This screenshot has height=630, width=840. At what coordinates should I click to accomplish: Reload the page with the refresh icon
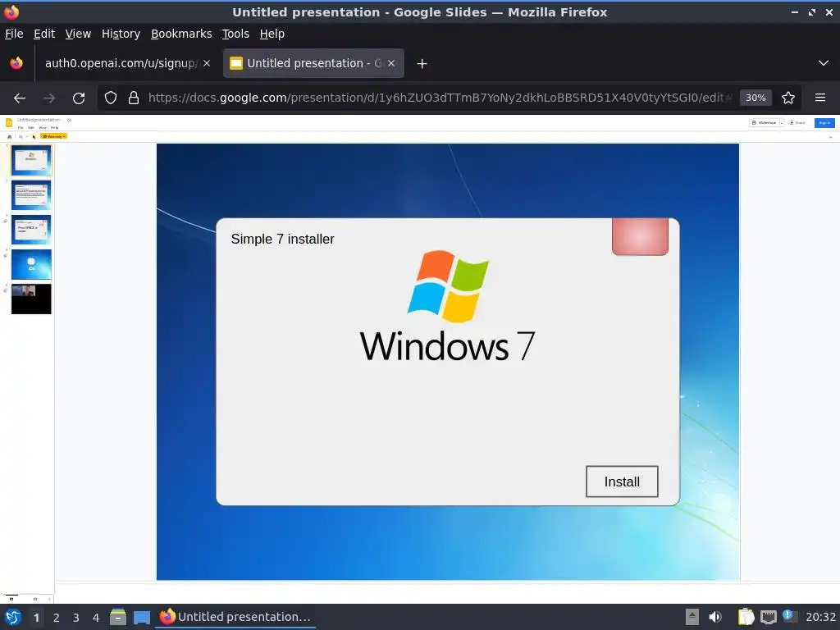79,98
